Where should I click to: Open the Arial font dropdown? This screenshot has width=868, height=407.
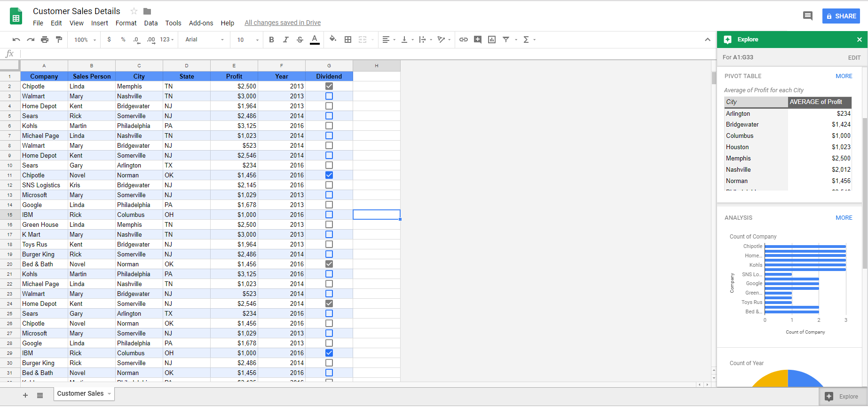pos(204,40)
